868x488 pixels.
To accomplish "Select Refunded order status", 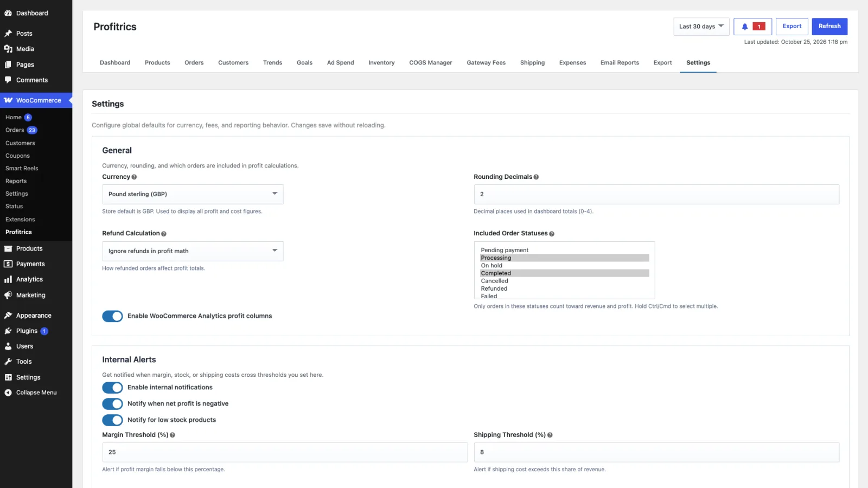I will [x=565, y=288].
